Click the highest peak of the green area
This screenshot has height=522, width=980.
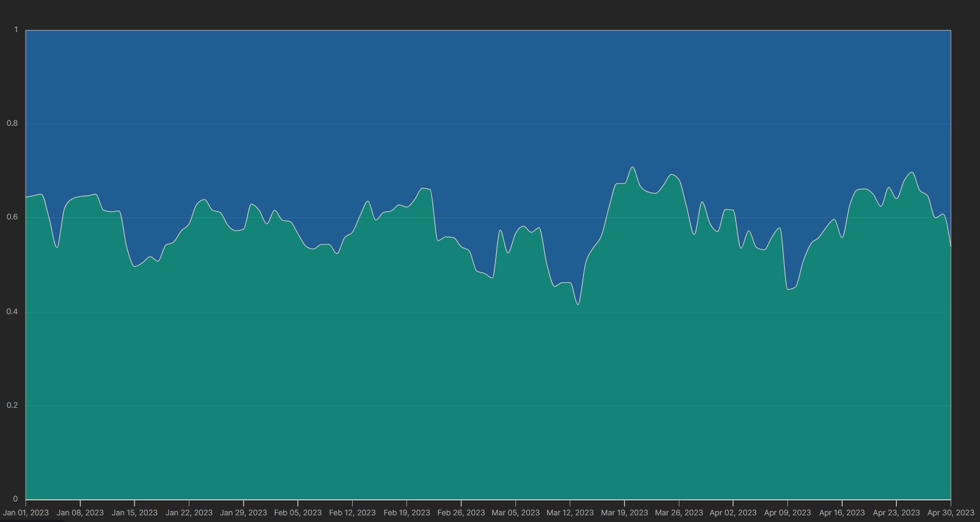coord(632,167)
